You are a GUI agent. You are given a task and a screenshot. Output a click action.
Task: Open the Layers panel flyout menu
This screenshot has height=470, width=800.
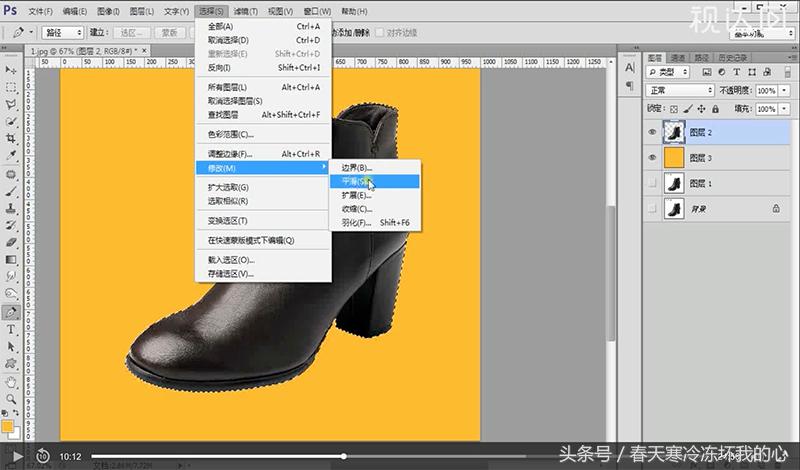792,58
